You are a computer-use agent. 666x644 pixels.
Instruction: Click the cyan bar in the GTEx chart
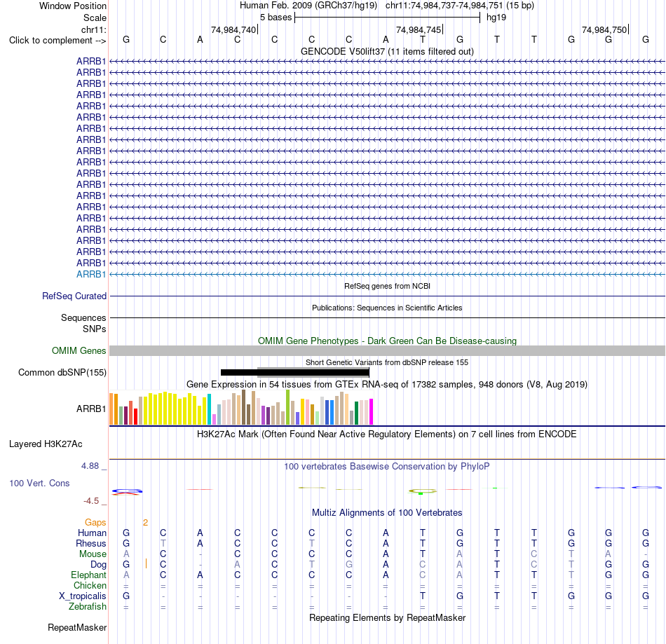(x=209, y=410)
